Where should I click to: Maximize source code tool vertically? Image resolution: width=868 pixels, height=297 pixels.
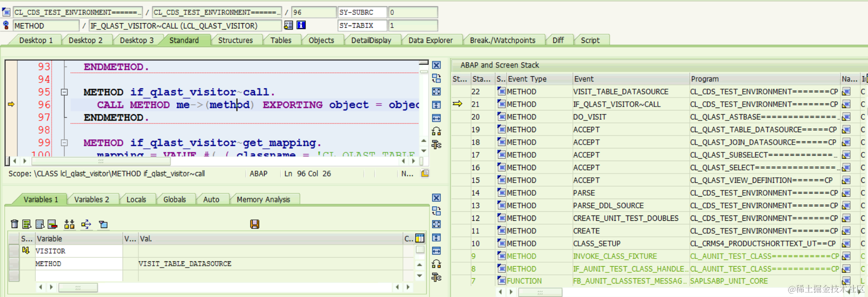point(436,105)
